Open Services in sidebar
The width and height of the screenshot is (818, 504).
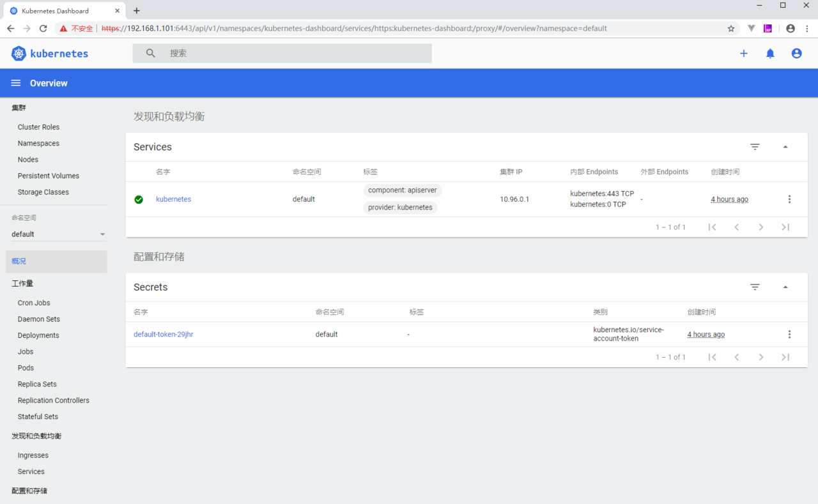pyautogui.click(x=31, y=471)
